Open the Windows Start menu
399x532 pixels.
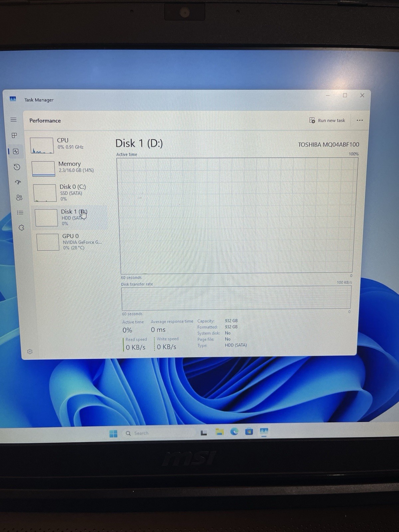click(x=113, y=434)
